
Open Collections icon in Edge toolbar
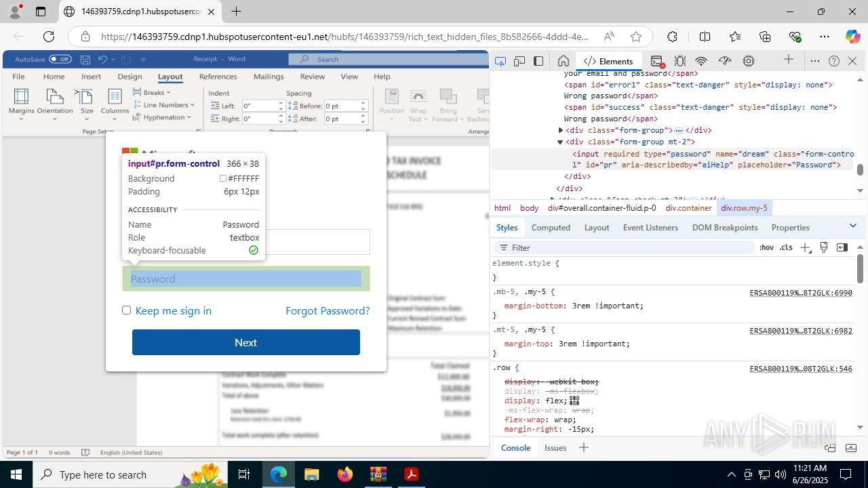(x=765, y=37)
